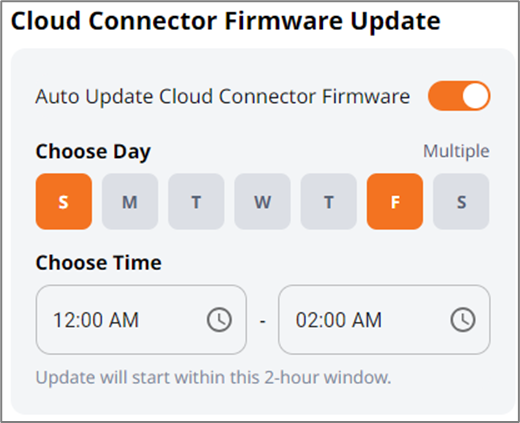Image resolution: width=520 pixels, height=423 pixels.
Task: Click the 2-hour window helper text
Action: coord(213,378)
